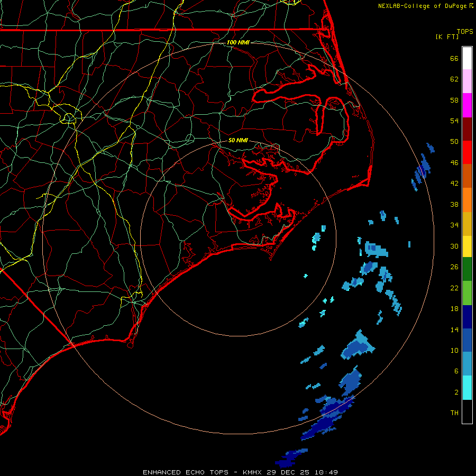476x476 pixels.
Task: Click the 50 NMI range ring label
Action: pos(238,140)
